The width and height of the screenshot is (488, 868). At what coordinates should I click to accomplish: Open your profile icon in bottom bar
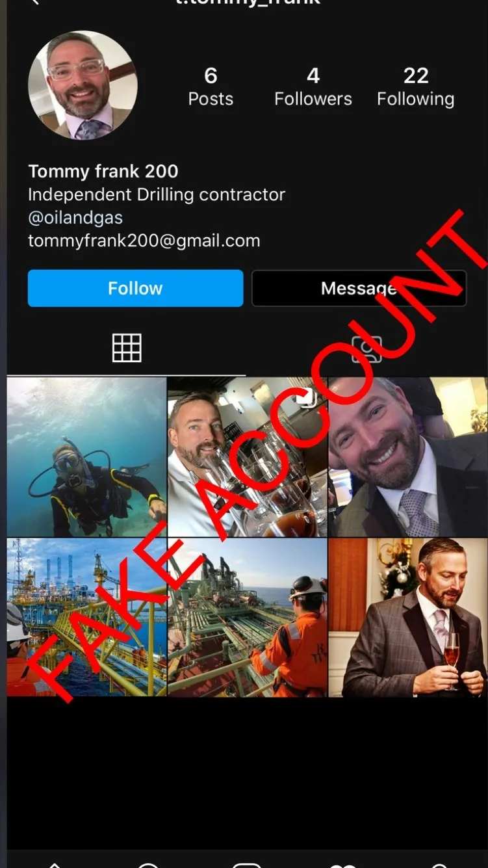pos(439,864)
